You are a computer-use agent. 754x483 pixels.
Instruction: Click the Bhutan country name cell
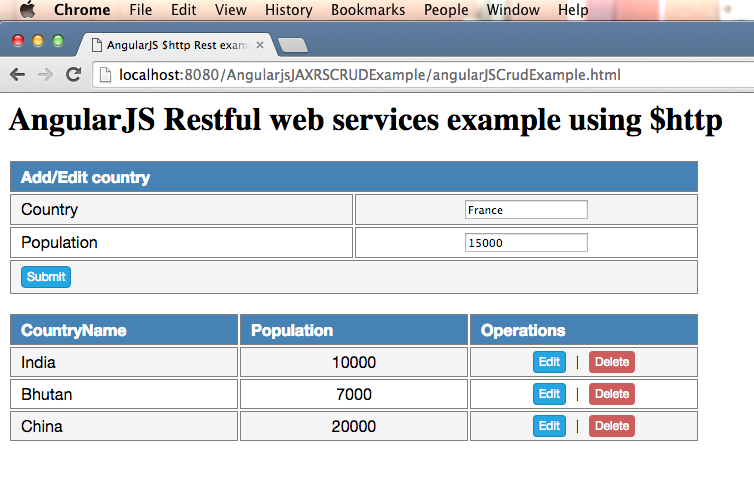click(x=124, y=394)
